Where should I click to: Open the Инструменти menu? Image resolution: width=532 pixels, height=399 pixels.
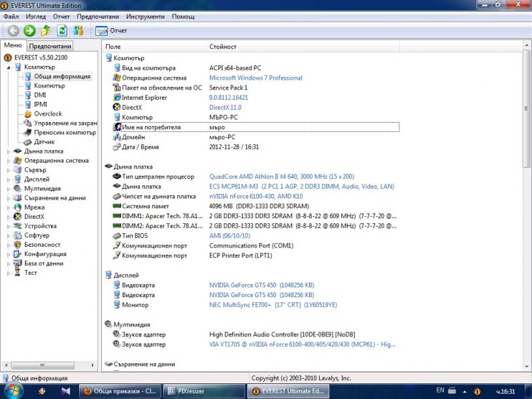[x=146, y=16]
